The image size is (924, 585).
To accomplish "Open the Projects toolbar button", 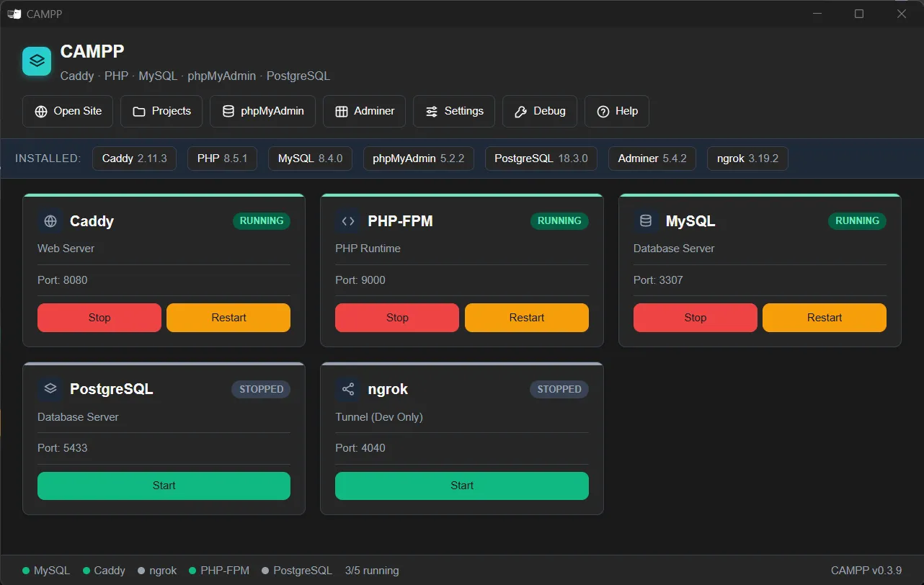I will [161, 111].
